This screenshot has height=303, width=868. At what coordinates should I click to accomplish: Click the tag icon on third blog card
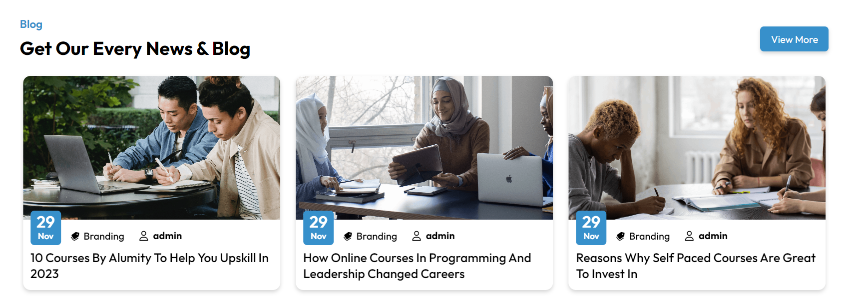point(621,236)
